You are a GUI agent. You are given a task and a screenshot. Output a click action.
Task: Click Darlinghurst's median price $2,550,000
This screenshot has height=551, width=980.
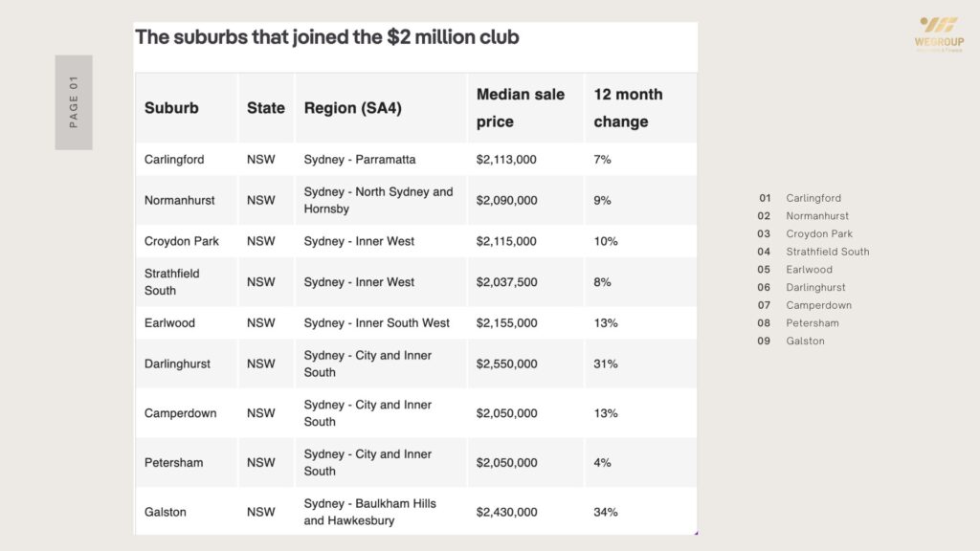(x=506, y=364)
